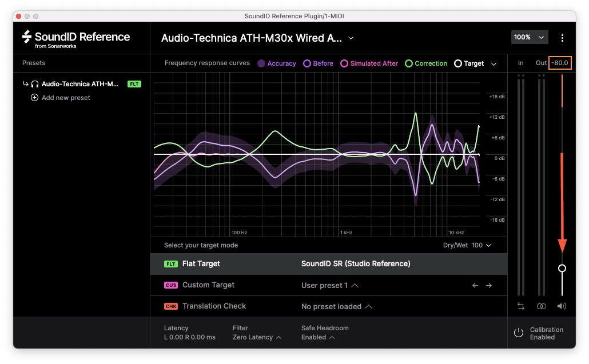Click the left arrow next to User preset
The height and width of the screenshot is (364, 589).
pos(475,285)
